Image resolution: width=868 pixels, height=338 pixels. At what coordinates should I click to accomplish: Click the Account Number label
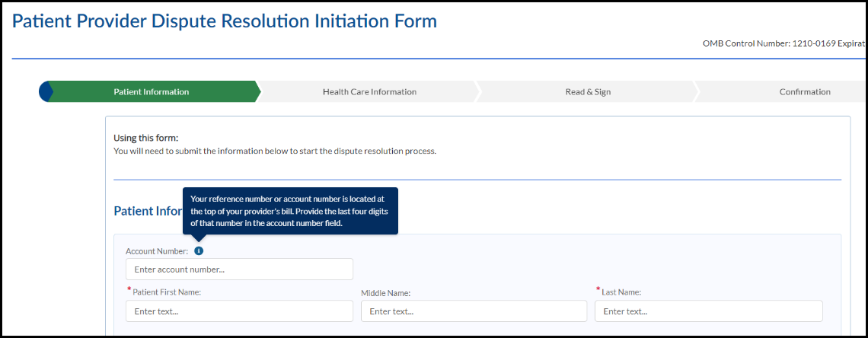[x=157, y=251]
